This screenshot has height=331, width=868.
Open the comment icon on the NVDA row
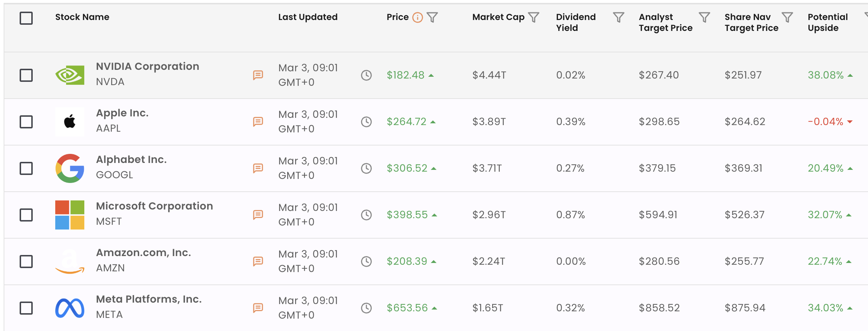click(258, 75)
